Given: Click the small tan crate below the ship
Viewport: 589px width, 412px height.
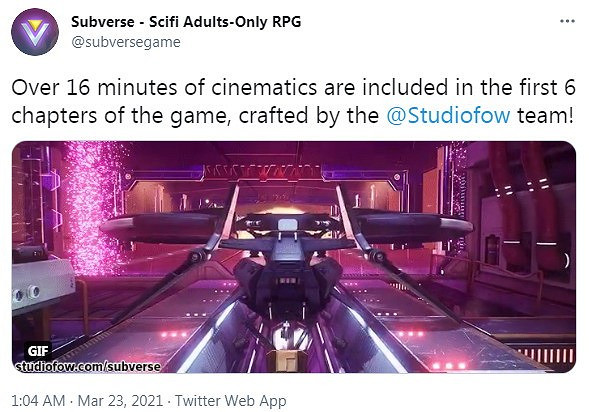Looking at the screenshot, I should click(x=287, y=361).
